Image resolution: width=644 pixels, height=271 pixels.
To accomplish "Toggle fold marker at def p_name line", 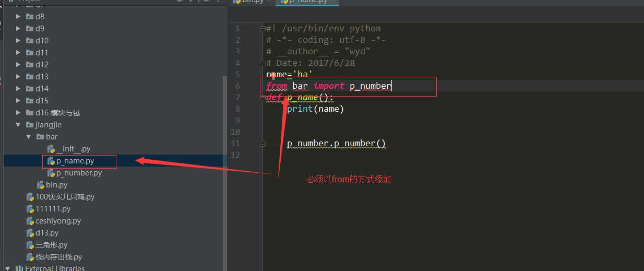I will click(x=263, y=97).
